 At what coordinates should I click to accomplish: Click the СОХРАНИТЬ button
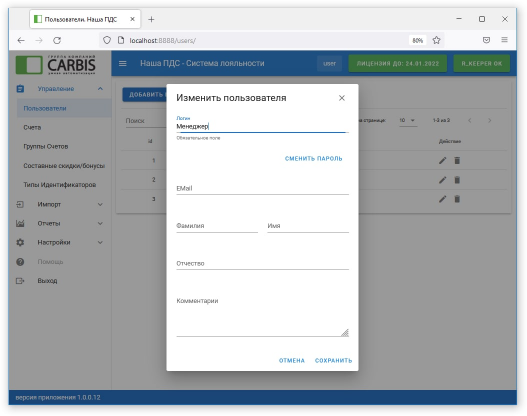pyautogui.click(x=333, y=361)
